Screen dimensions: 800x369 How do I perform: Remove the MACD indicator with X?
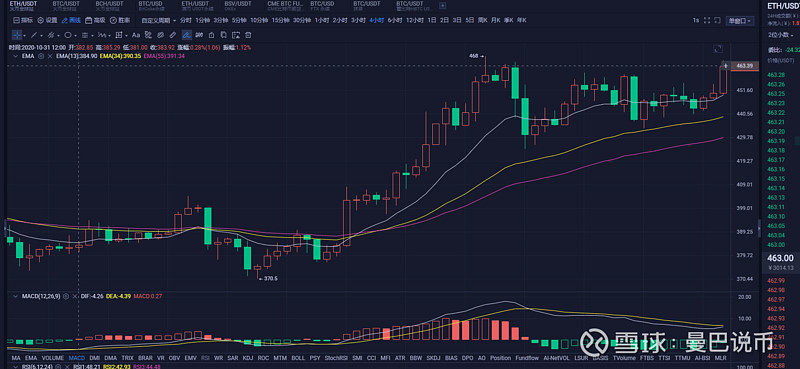(75, 296)
